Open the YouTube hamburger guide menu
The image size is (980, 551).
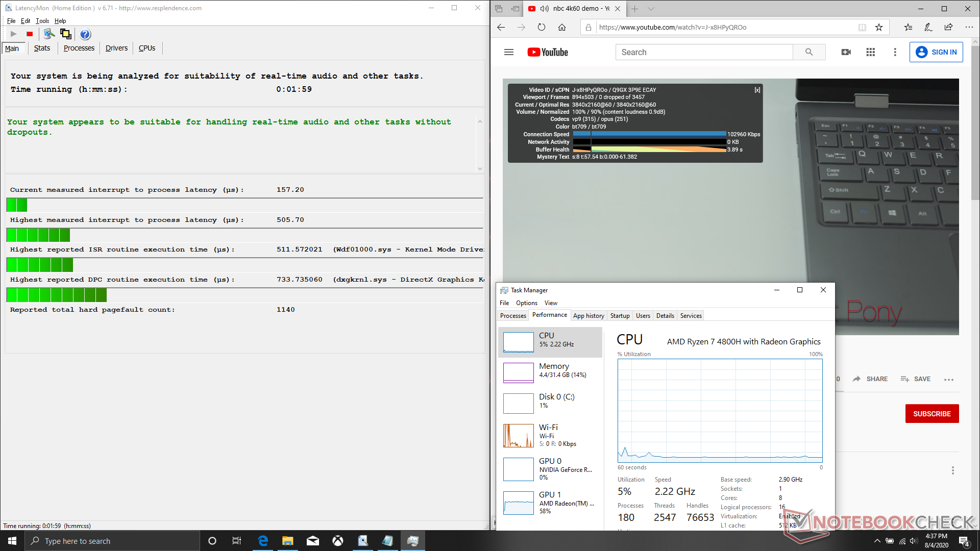coord(508,52)
